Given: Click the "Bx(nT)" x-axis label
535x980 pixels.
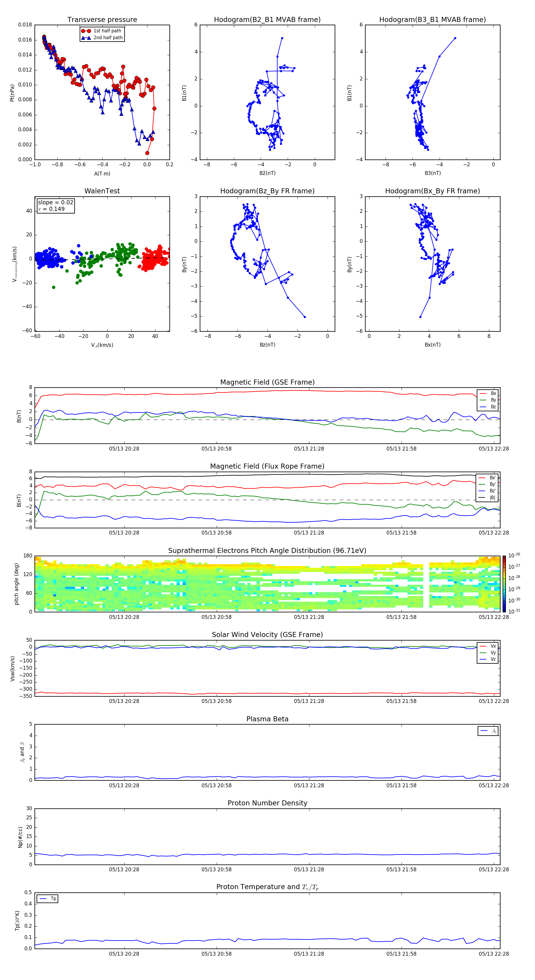Looking at the screenshot, I should (432, 345).
